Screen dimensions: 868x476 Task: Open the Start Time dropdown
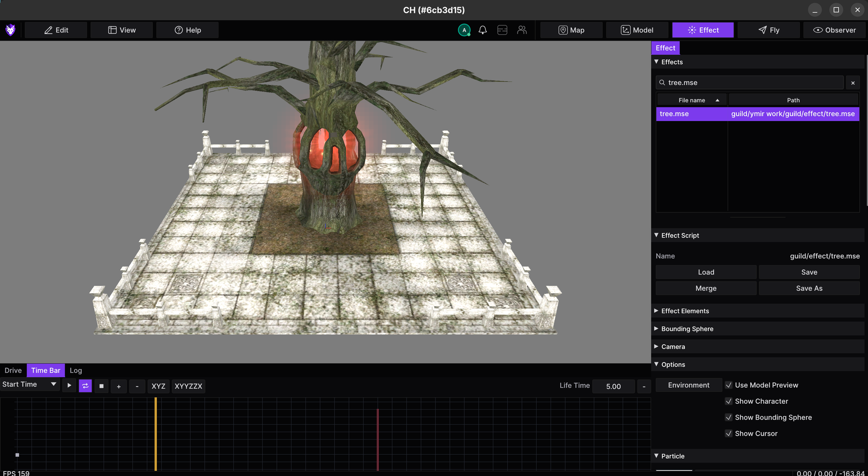tap(30, 384)
